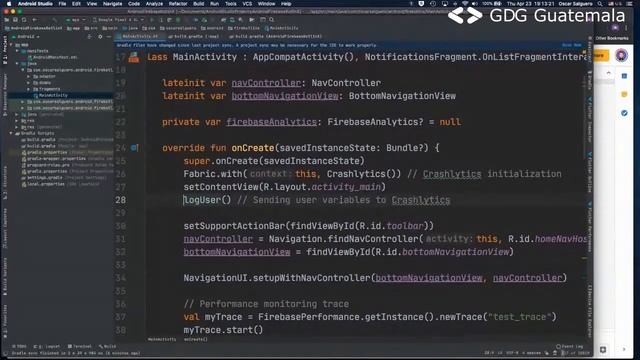This screenshot has width=640, height=360.
Task: Click MainActivity in the editor breadcrumb
Action: point(162,339)
